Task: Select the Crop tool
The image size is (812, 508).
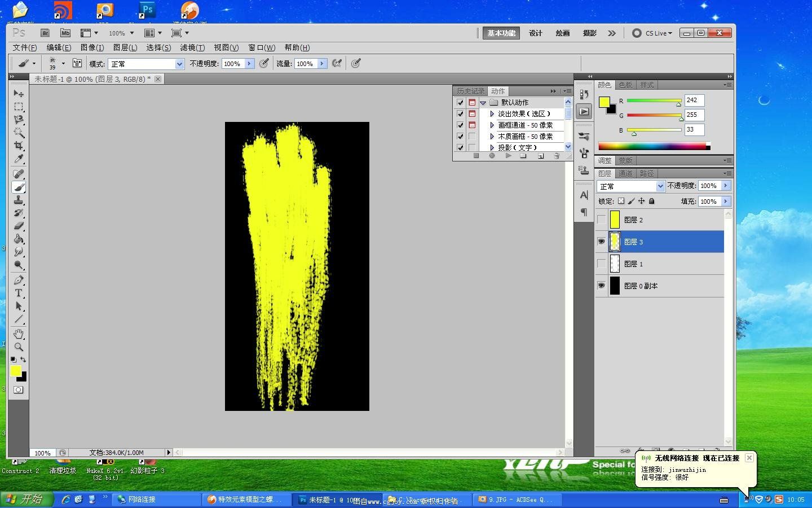Action: pos(19,146)
